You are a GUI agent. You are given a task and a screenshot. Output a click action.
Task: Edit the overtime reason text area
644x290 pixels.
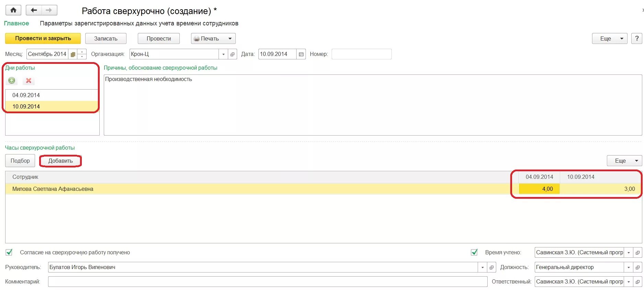(x=373, y=105)
